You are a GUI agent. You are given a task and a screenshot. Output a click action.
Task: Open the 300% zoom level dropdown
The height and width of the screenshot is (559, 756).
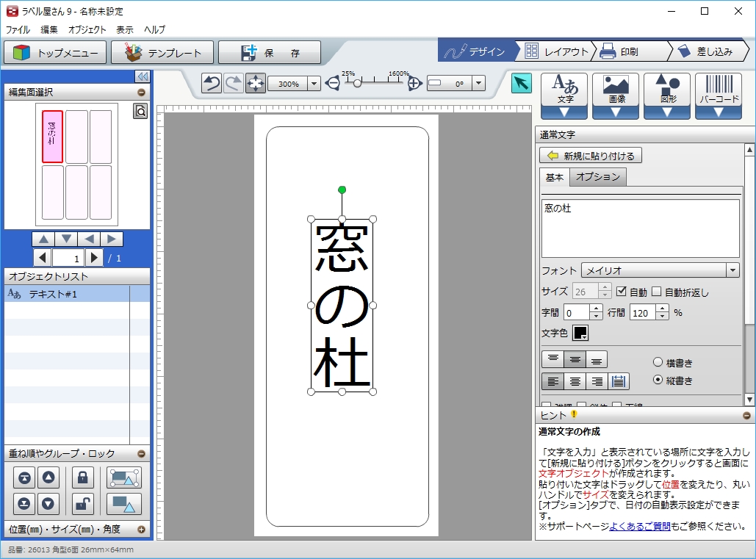[314, 83]
